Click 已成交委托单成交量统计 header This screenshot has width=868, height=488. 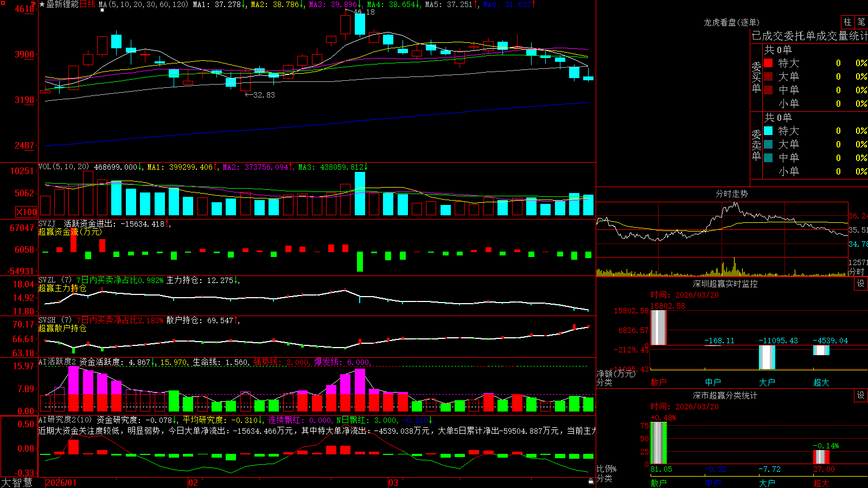click(x=809, y=36)
